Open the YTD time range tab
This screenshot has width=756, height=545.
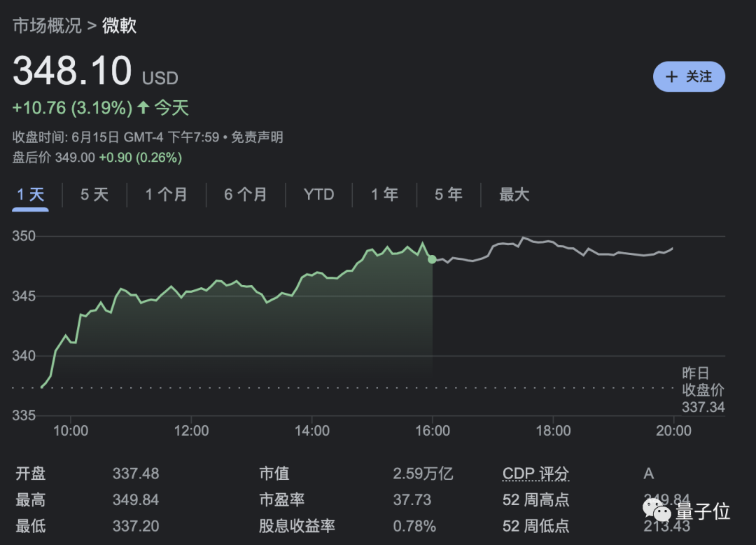(318, 195)
